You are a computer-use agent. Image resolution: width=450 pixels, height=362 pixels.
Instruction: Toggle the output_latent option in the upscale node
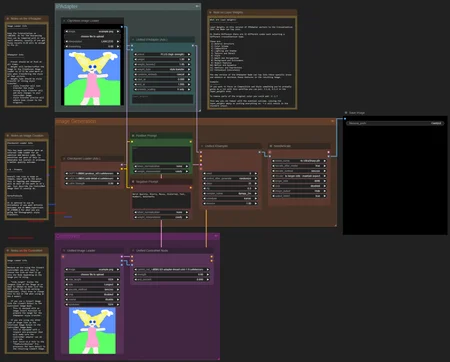(299, 196)
